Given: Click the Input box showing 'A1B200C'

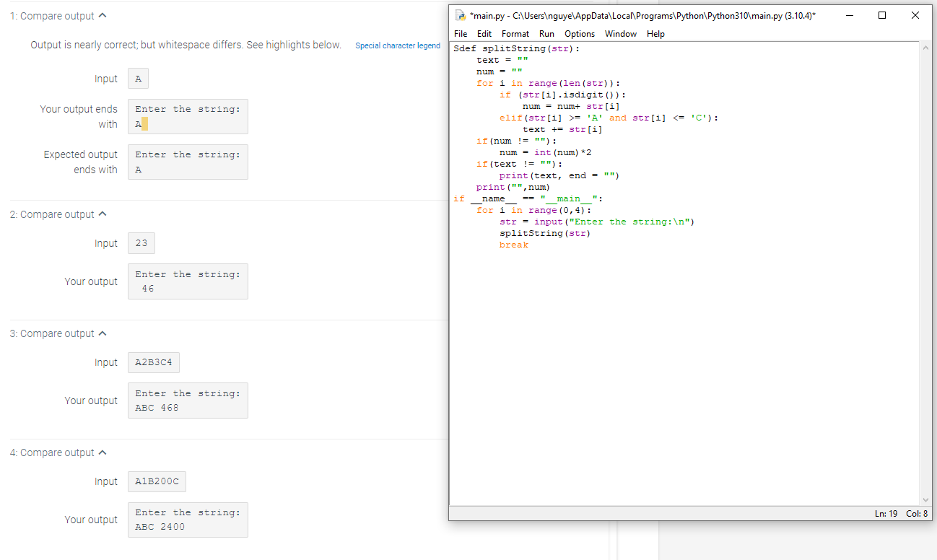Looking at the screenshot, I should tap(157, 481).
